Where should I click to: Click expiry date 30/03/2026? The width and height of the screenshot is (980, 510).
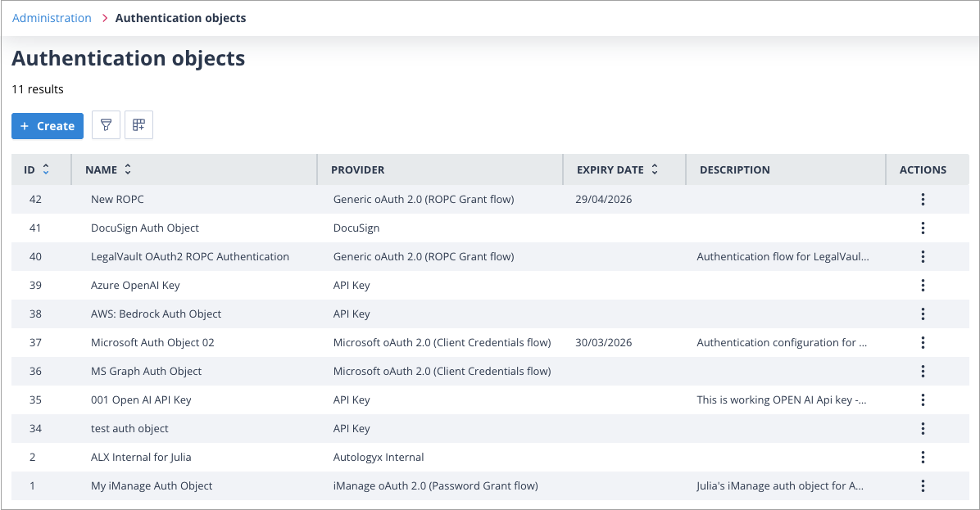pos(604,343)
